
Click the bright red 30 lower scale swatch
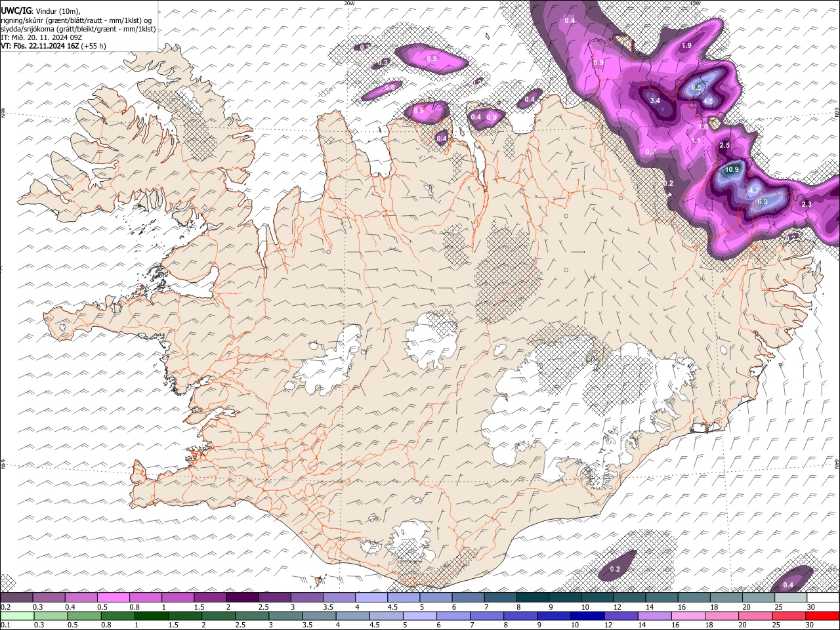822,616
